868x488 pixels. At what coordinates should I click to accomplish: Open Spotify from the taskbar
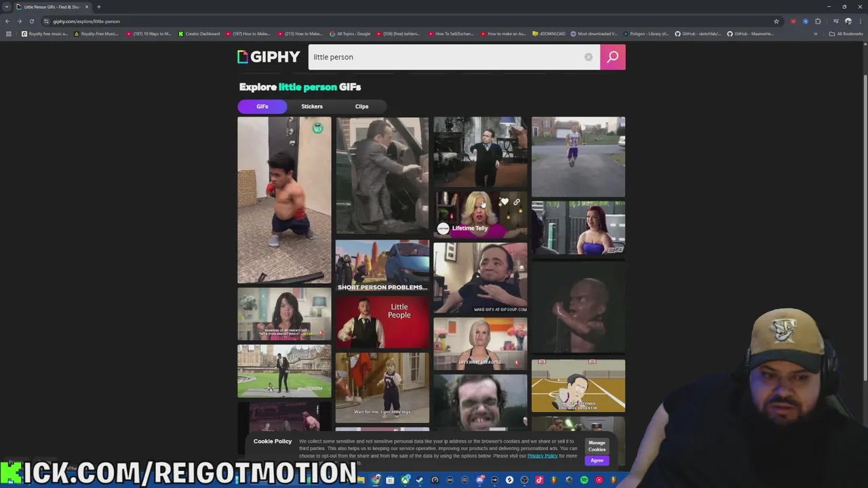[x=584, y=480]
